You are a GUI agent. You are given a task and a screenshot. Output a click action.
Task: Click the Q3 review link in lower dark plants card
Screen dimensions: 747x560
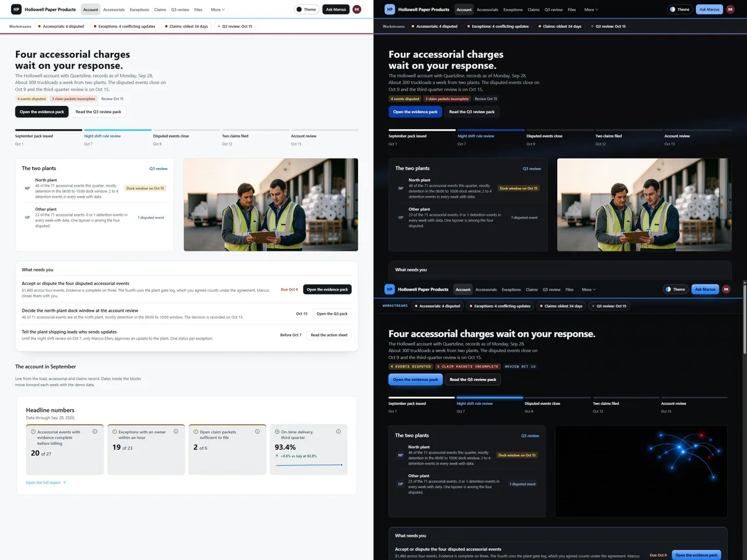pyautogui.click(x=530, y=436)
